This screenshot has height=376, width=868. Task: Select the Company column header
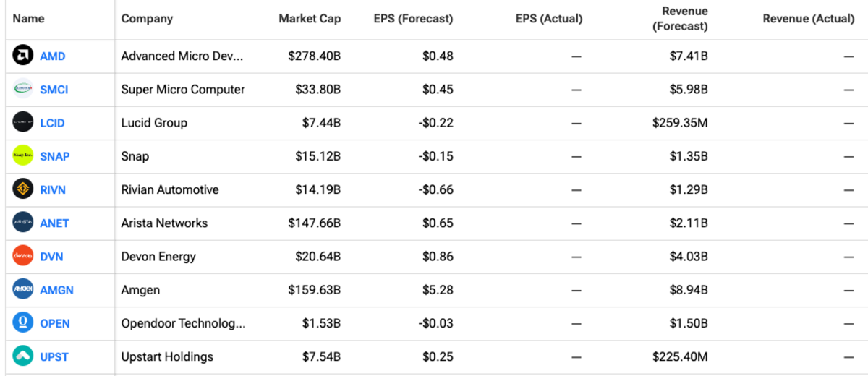click(147, 19)
